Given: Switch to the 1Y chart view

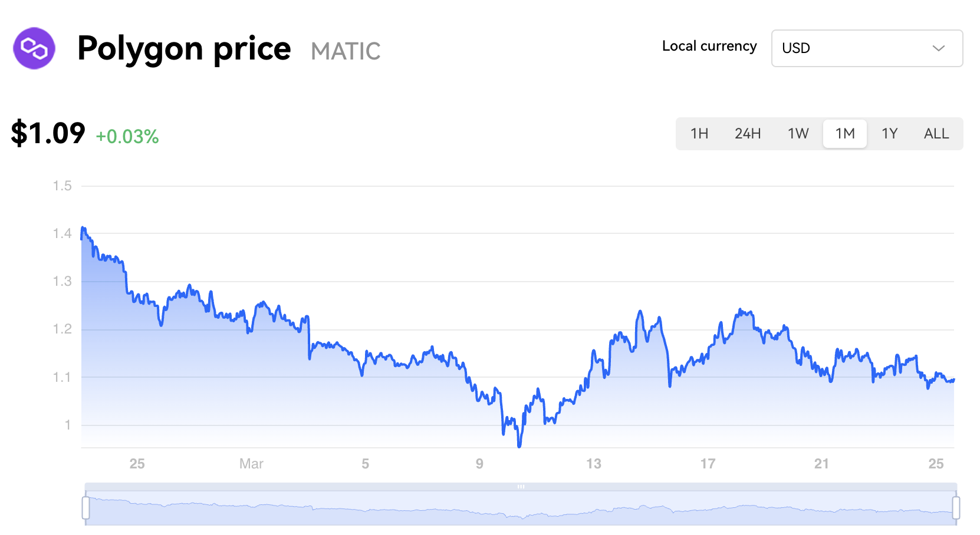Looking at the screenshot, I should coord(889,134).
